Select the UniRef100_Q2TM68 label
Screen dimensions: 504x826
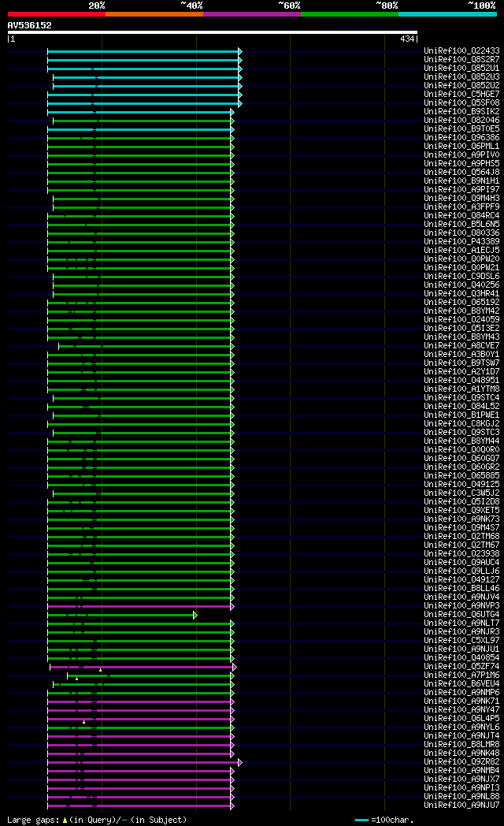coord(461,536)
